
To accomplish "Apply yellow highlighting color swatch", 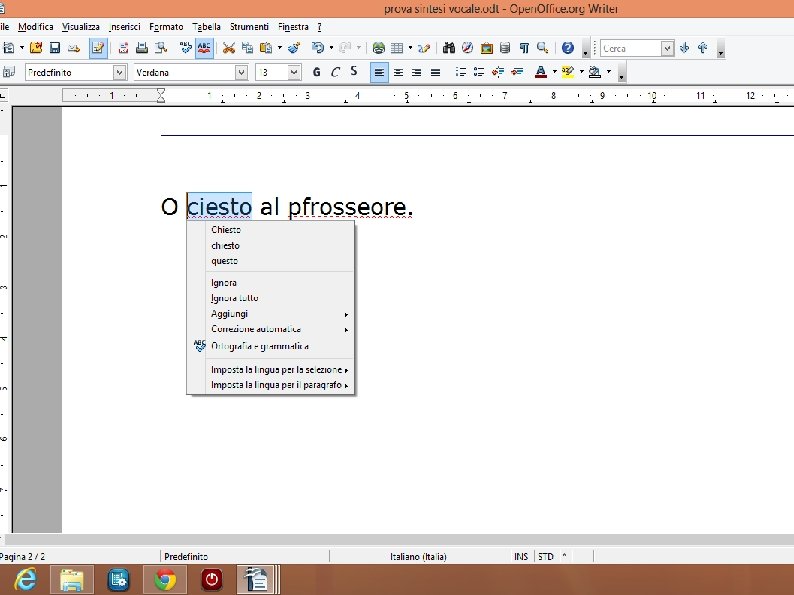I will pos(568,72).
